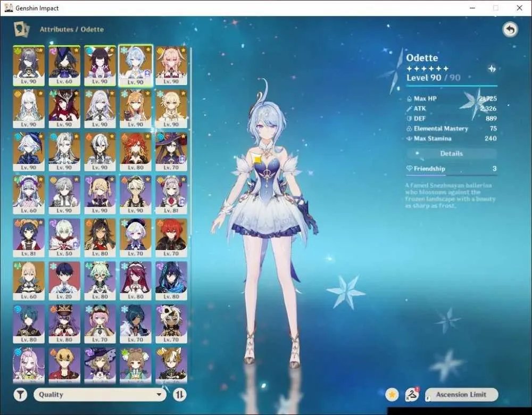Click the Ascension Limit button
Screen dimensions: 532x415
tap(461, 395)
